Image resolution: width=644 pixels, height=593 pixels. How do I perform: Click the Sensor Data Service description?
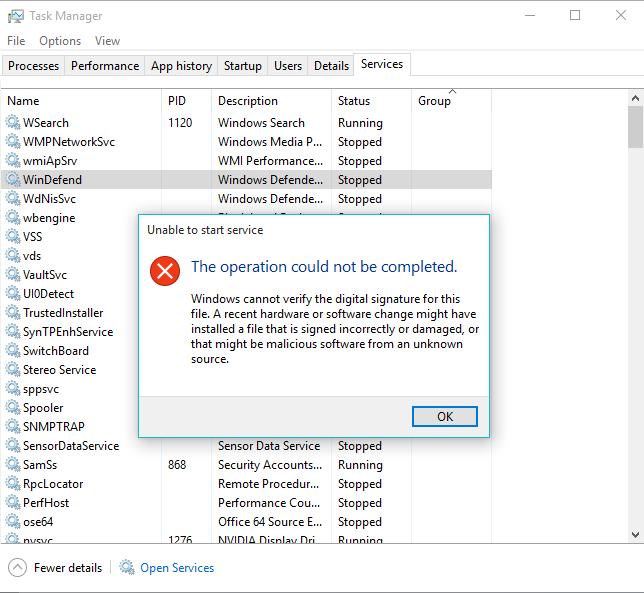pyautogui.click(x=269, y=446)
